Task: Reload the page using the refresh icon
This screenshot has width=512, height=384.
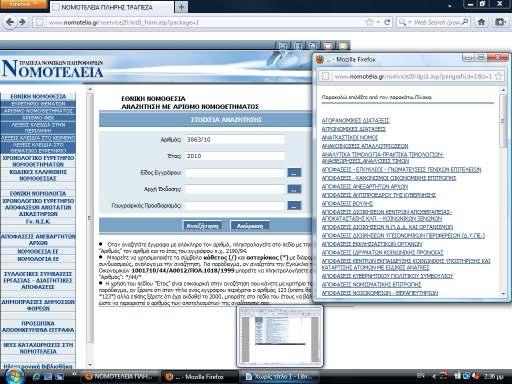Action: coord(387,22)
